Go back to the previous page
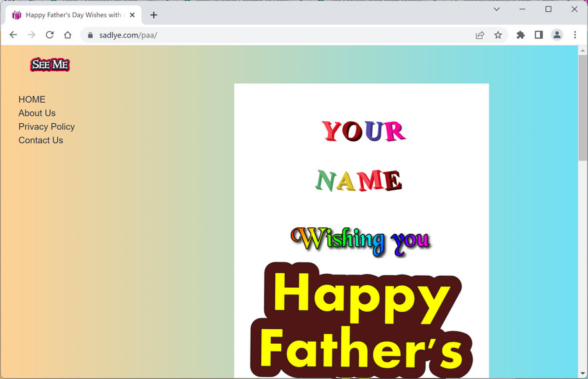This screenshot has width=588, height=379. (x=13, y=35)
